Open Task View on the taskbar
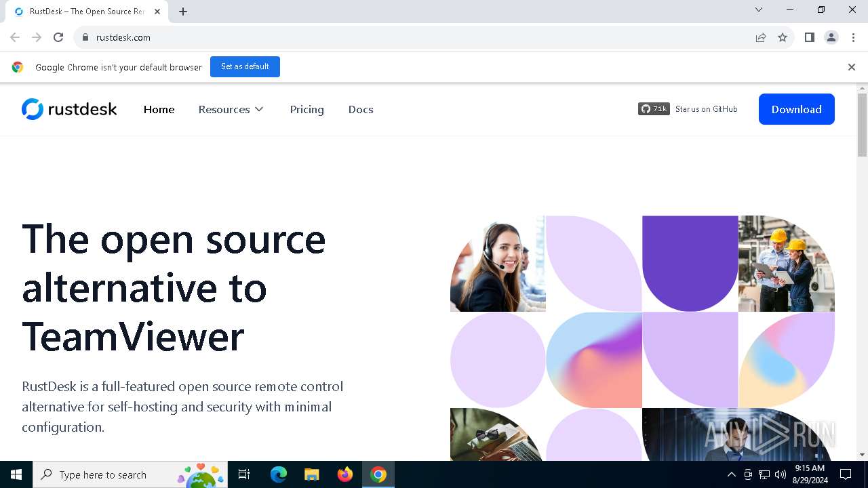Image resolution: width=868 pixels, height=488 pixels. click(244, 474)
